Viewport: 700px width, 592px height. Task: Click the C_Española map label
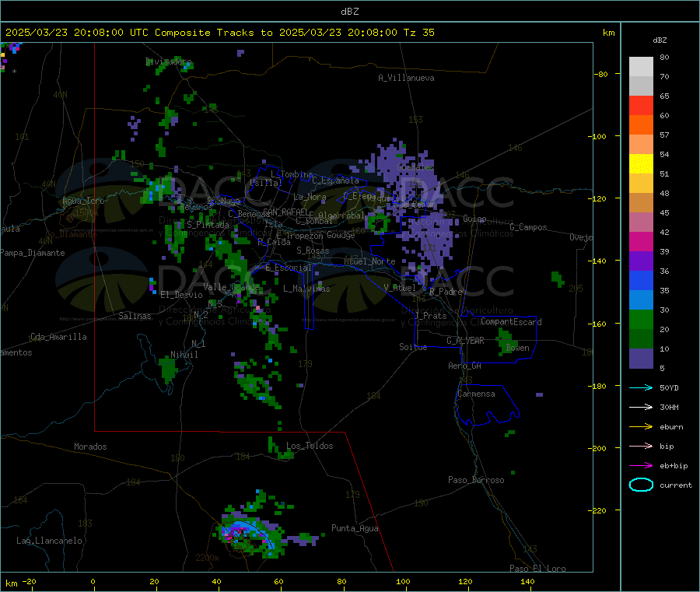(335, 180)
